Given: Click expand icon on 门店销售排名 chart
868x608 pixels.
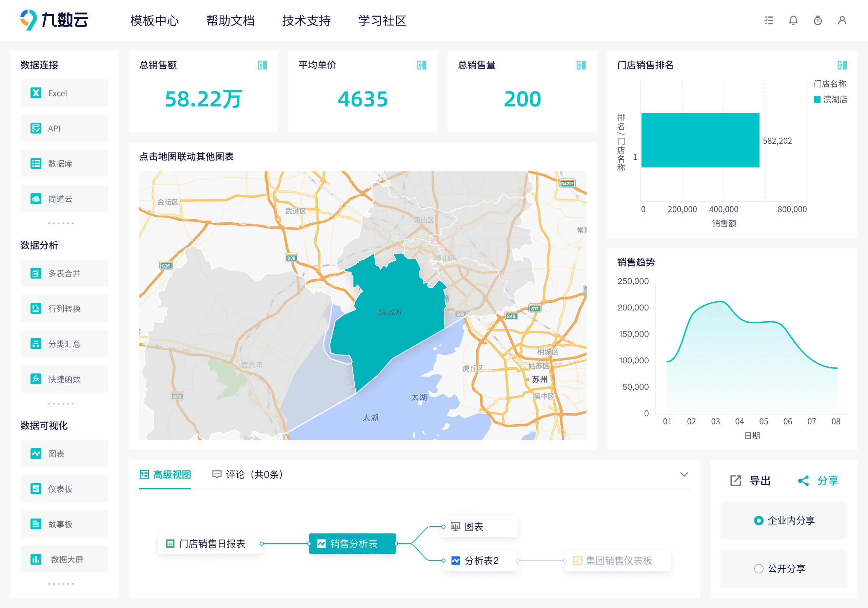Looking at the screenshot, I should click(842, 65).
